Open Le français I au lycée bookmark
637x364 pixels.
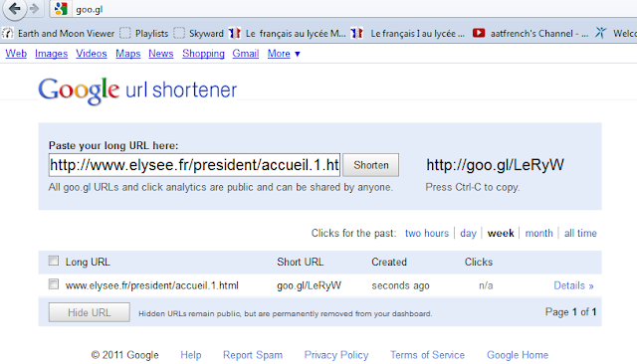click(407, 33)
